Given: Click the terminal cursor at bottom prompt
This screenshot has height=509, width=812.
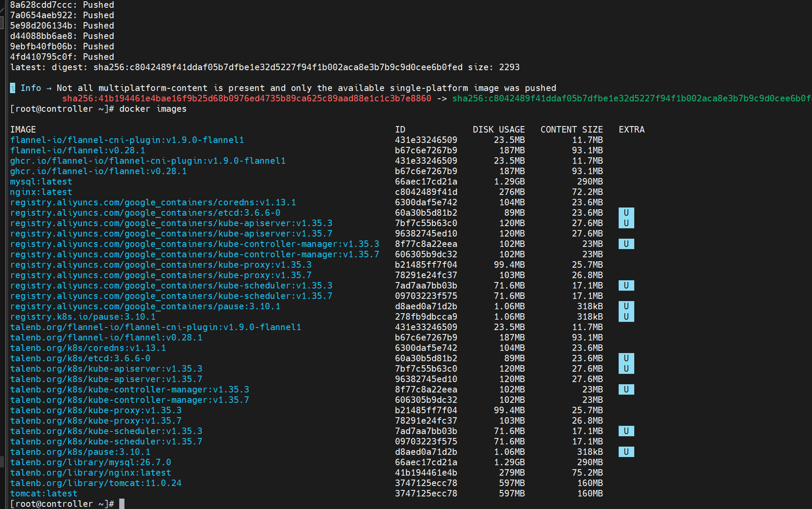Looking at the screenshot, I should (122, 504).
